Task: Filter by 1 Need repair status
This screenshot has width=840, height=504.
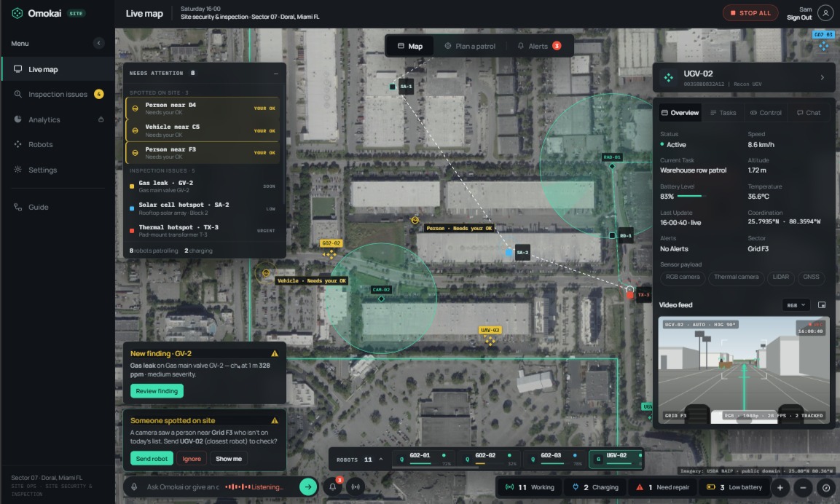Action: coord(662,487)
